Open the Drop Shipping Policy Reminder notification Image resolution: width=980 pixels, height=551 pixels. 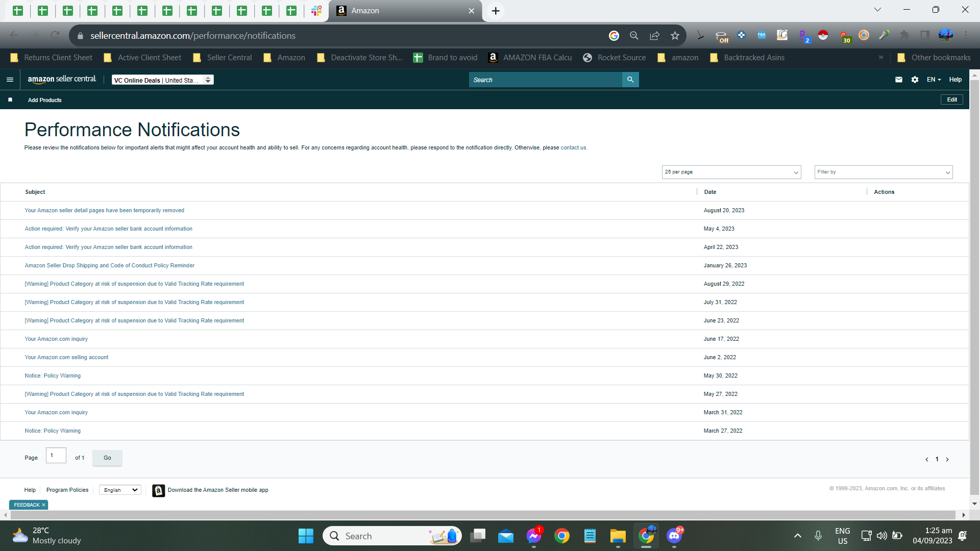click(x=110, y=266)
